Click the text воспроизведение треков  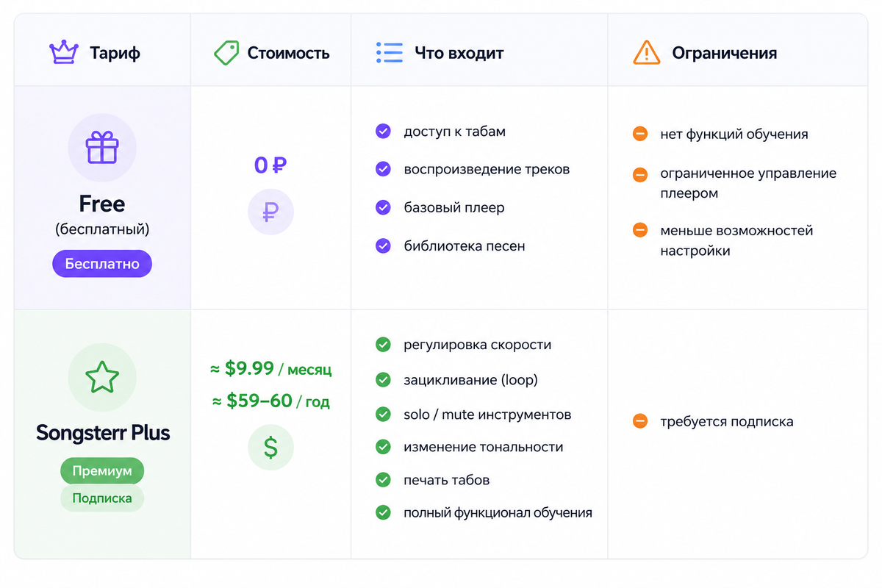click(487, 170)
